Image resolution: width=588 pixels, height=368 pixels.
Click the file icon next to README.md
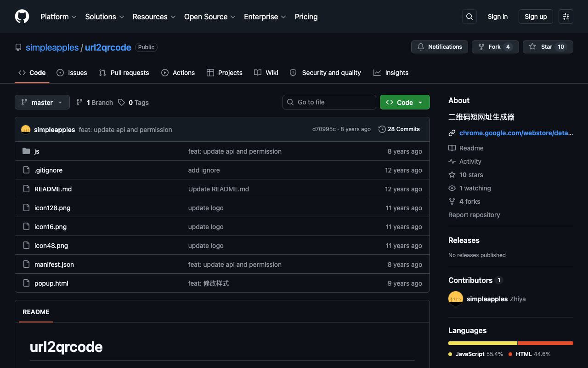26,189
